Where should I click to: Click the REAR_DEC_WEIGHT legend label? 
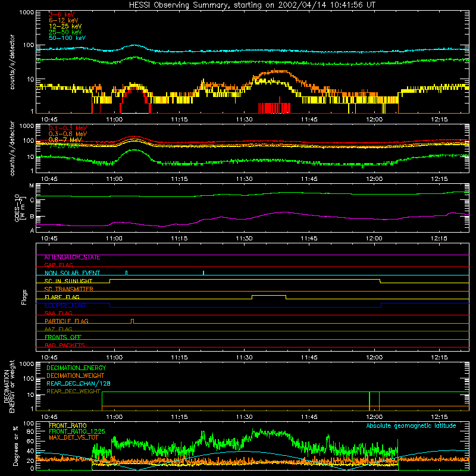[73, 392]
